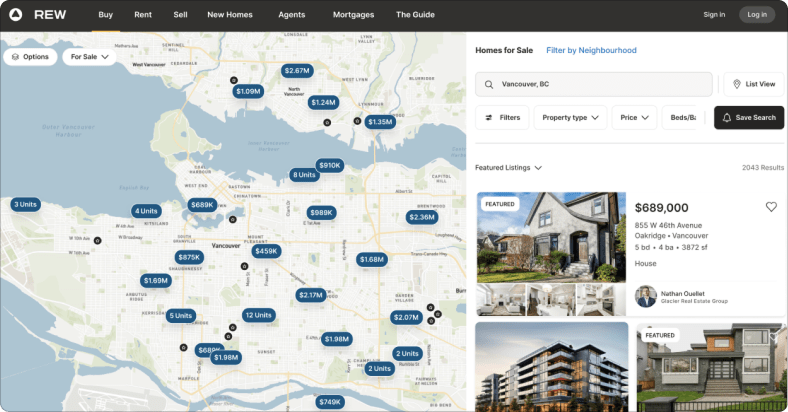The height and width of the screenshot is (412, 788).
Task: Open the 12 Units map cluster
Action: pyautogui.click(x=258, y=315)
